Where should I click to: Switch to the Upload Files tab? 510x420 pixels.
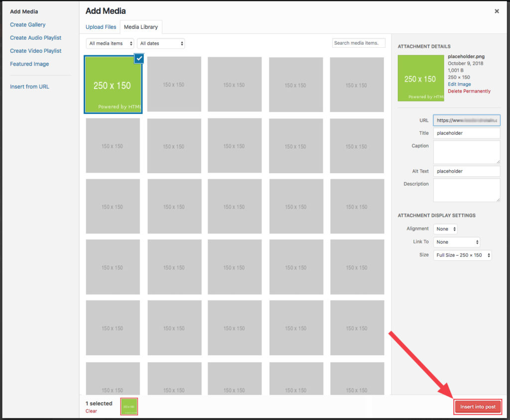[x=101, y=27]
